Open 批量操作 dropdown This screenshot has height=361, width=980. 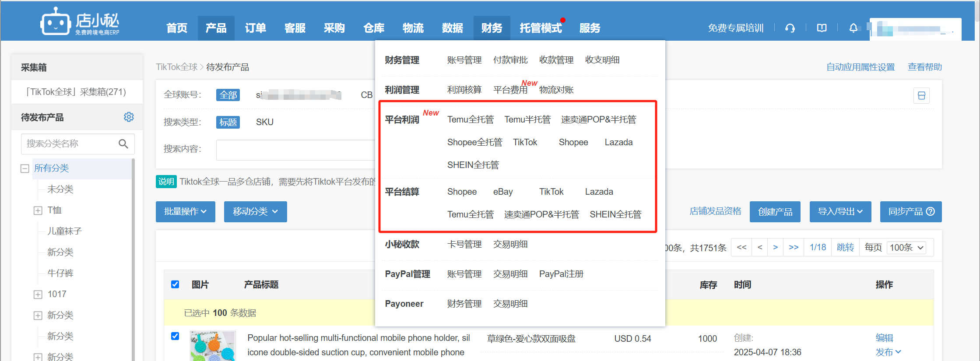[186, 212]
